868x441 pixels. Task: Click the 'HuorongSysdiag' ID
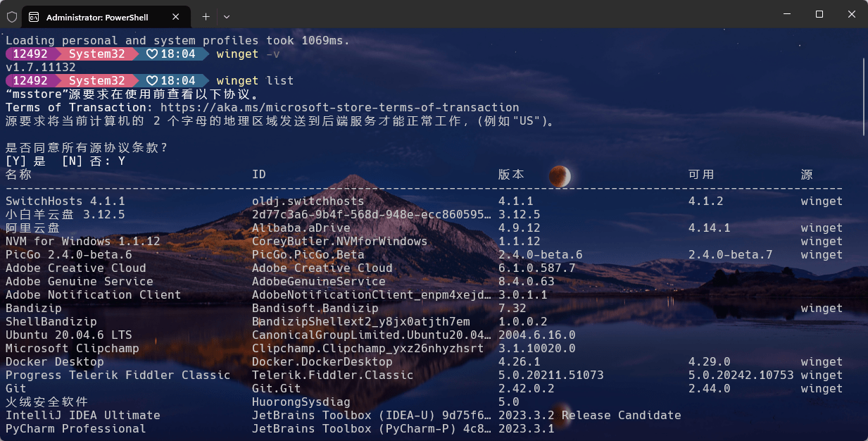tap(301, 402)
